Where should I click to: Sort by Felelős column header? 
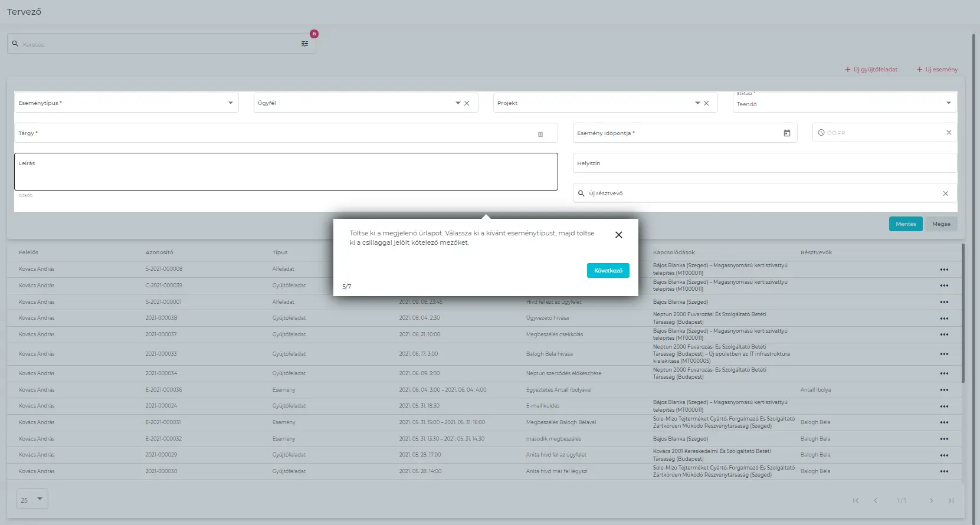click(28, 252)
